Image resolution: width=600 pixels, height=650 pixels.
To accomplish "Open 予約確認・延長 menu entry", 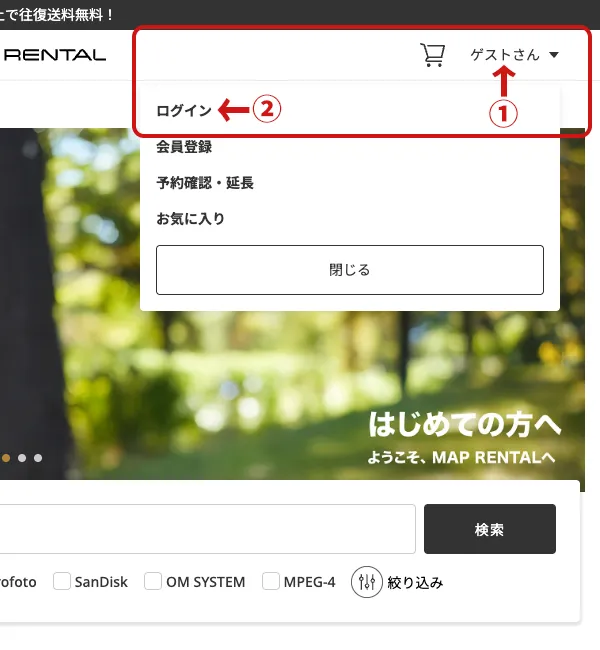I will (x=205, y=183).
